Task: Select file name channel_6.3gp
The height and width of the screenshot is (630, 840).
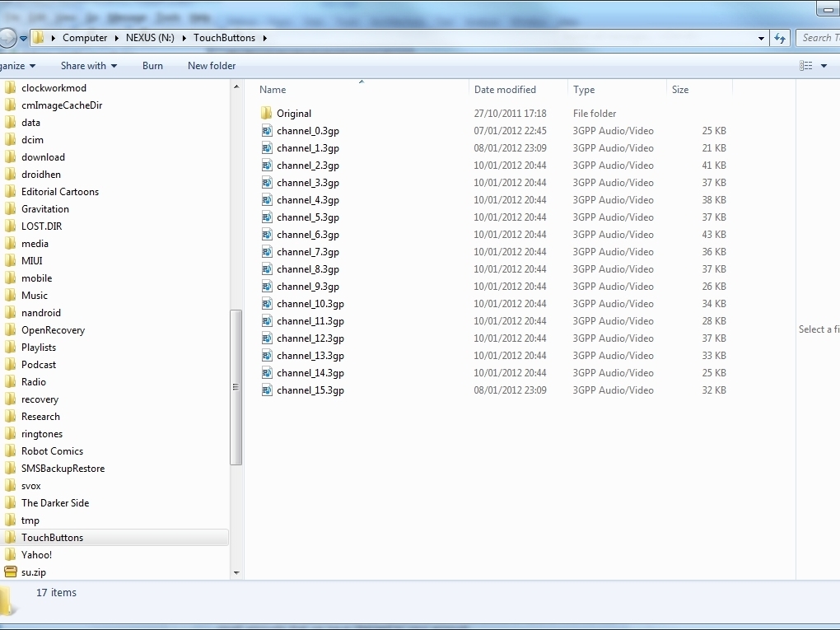Action: coord(308,235)
